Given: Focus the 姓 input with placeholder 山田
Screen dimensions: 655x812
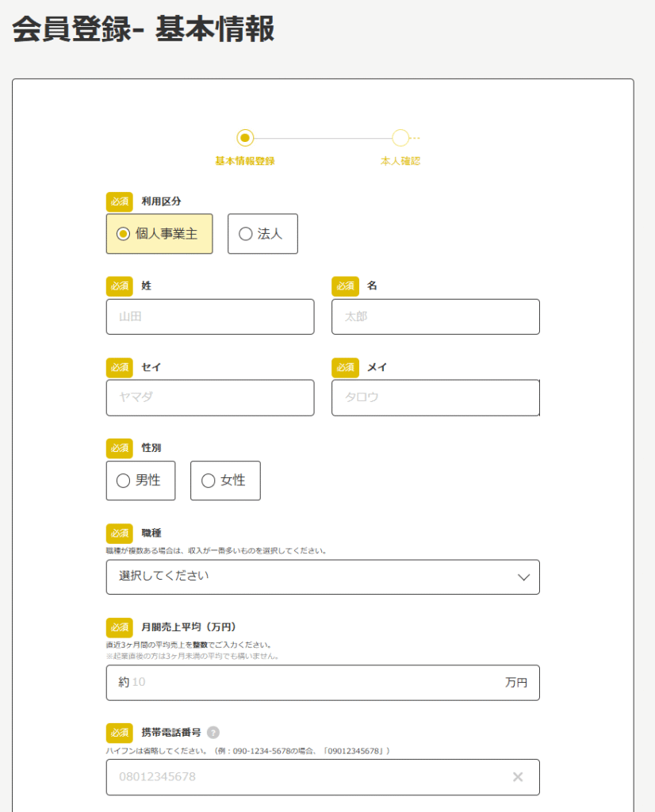Looking at the screenshot, I should (210, 316).
